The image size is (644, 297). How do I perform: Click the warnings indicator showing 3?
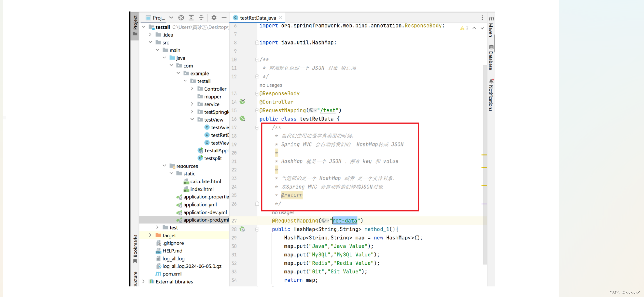(x=464, y=28)
